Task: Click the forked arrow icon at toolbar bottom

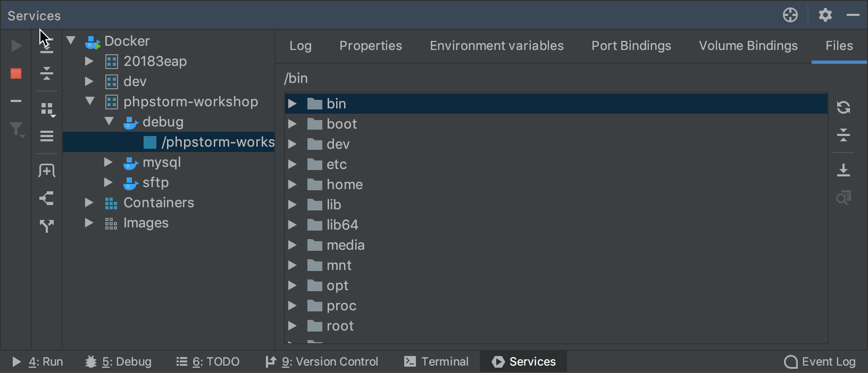Action: [x=47, y=226]
